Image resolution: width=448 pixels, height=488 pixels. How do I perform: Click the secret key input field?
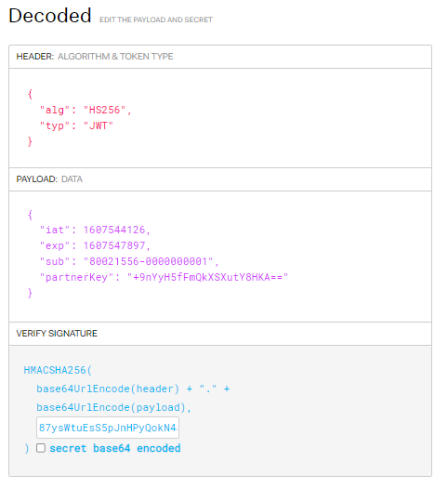point(108,428)
